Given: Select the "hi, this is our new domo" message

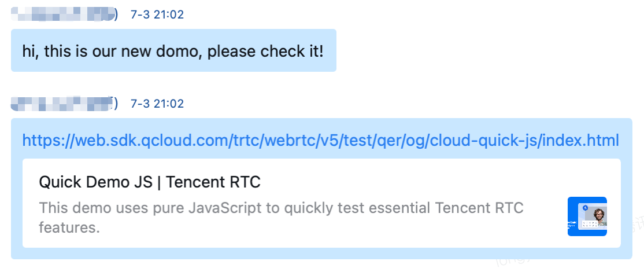Looking at the screenshot, I should [173, 51].
